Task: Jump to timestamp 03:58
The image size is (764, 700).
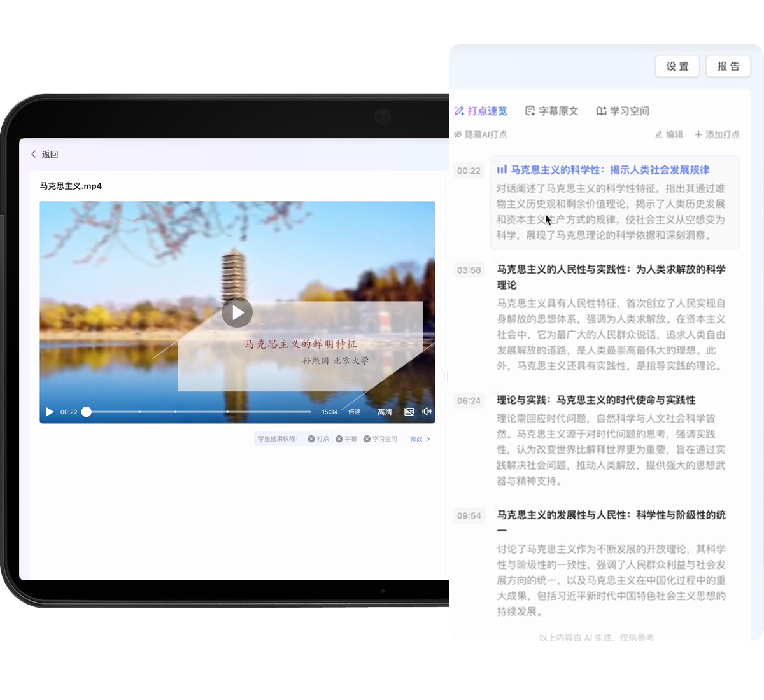Action: pyautogui.click(x=469, y=270)
